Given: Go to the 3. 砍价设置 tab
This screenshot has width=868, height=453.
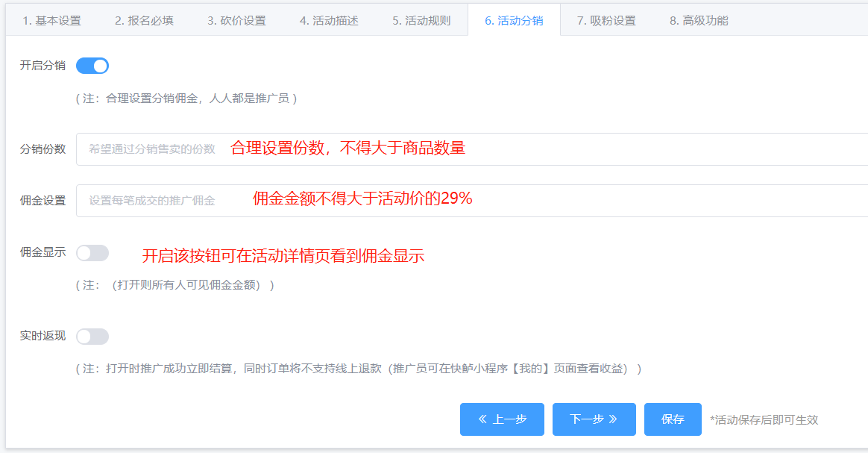Looking at the screenshot, I should (236, 21).
